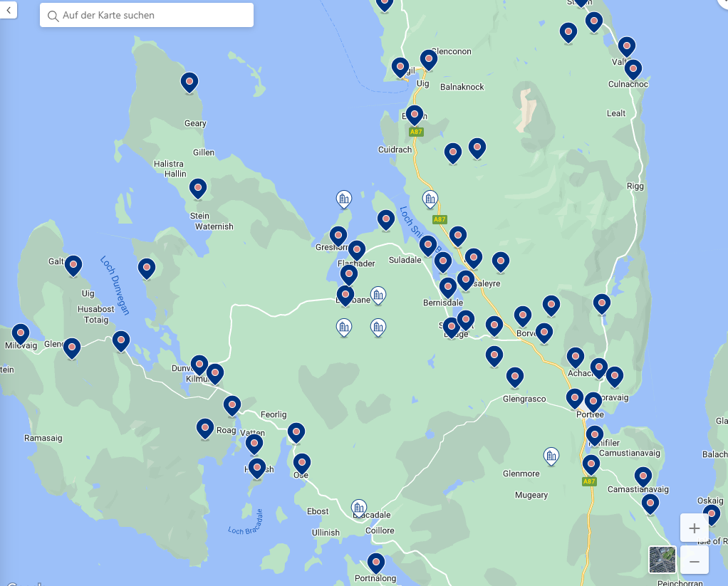728x586 pixels.
Task: Select the Suladale place label
Action: click(x=405, y=260)
